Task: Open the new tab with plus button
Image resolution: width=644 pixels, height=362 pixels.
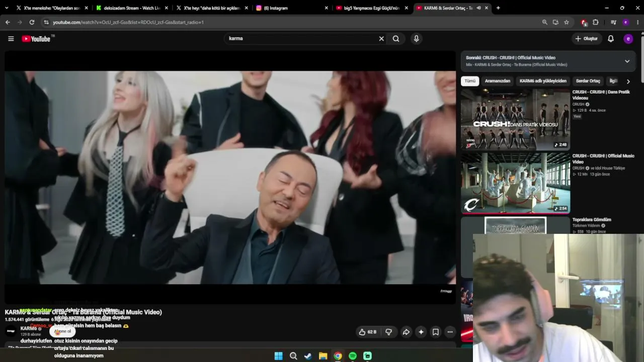Action: pos(498,8)
